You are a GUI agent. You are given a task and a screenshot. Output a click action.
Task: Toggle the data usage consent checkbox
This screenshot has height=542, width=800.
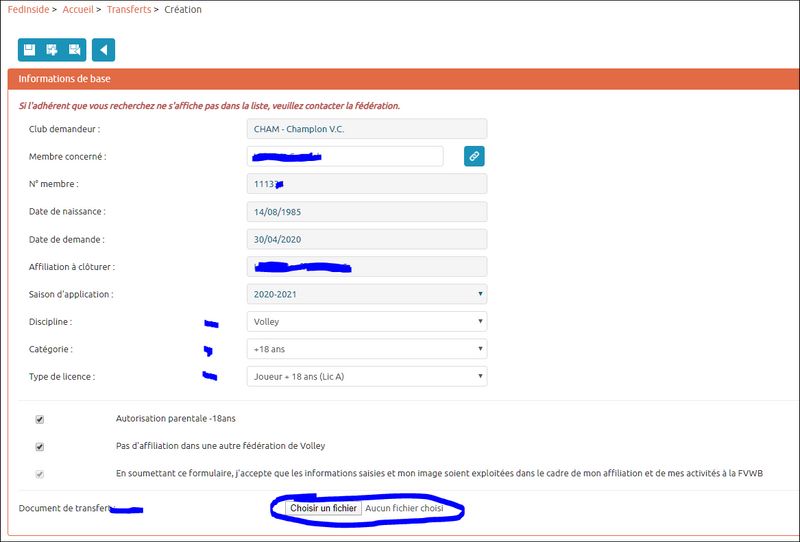point(40,474)
